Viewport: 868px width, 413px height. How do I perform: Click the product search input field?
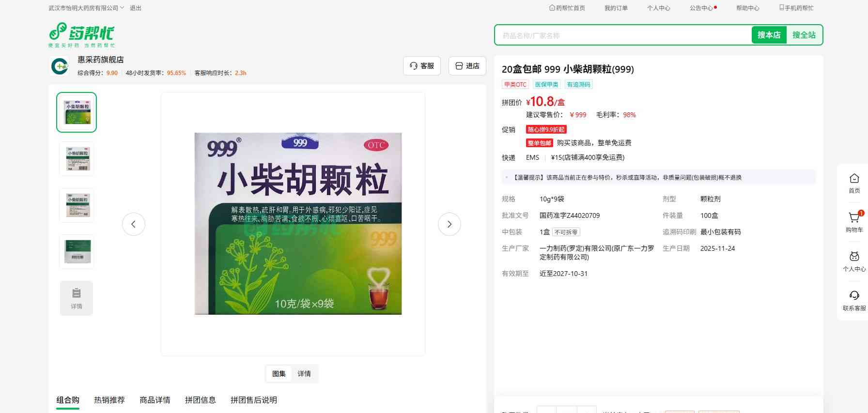pyautogui.click(x=622, y=35)
